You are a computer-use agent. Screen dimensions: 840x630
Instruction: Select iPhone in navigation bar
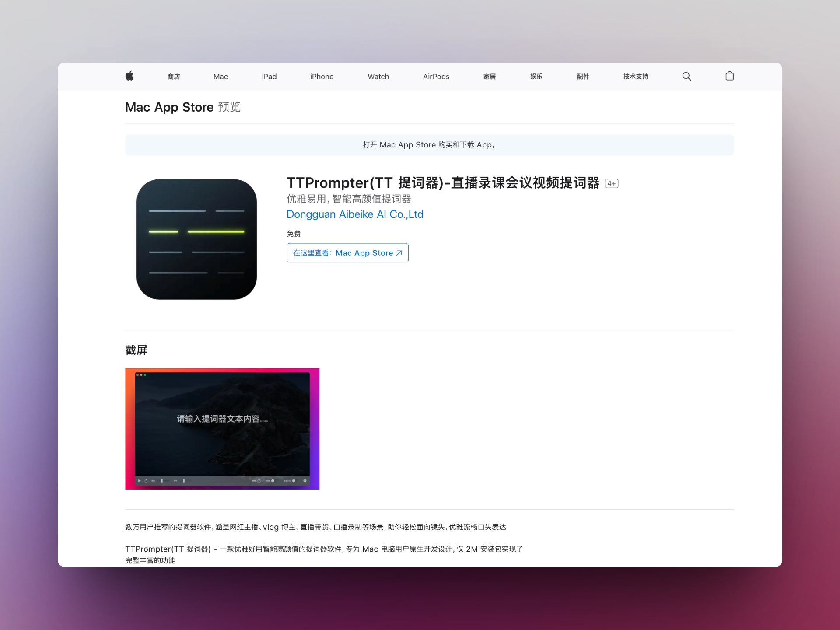pos(322,77)
